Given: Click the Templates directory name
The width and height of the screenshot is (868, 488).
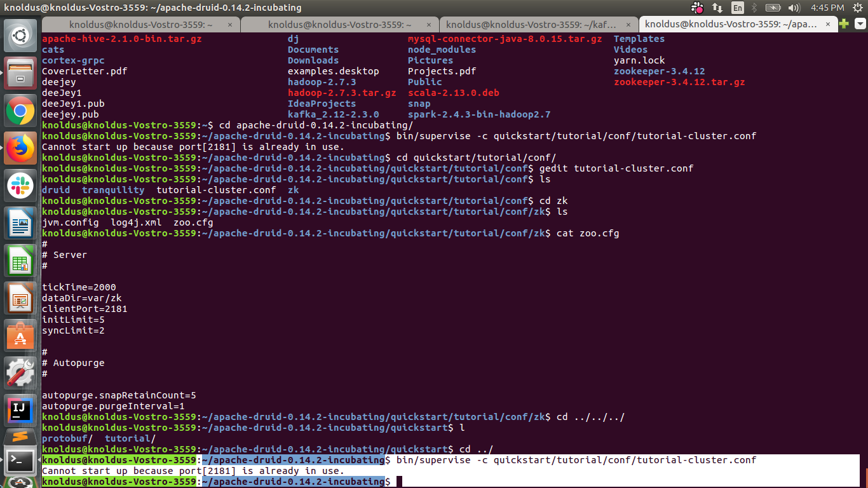Looking at the screenshot, I should point(639,39).
